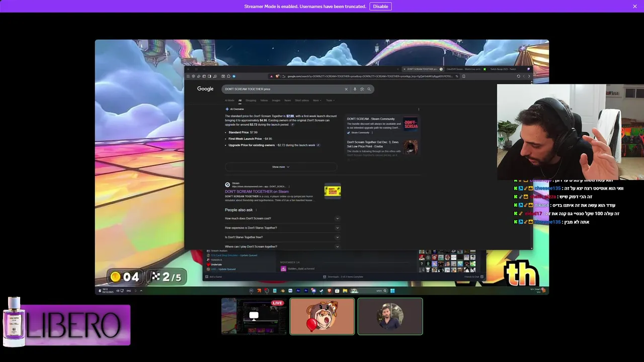
Task: Open the yellow Don't Scream Together thumbnail
Action: point(333,191)
